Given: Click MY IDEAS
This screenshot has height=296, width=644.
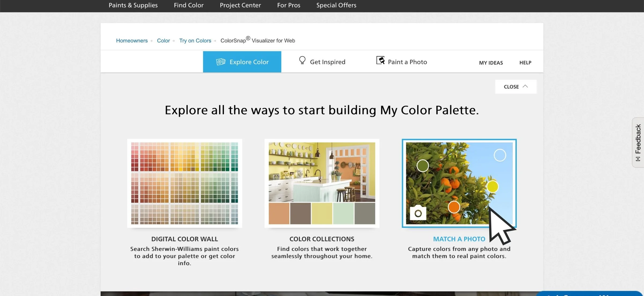Looking at the screenshot, I should pos(491,63).
